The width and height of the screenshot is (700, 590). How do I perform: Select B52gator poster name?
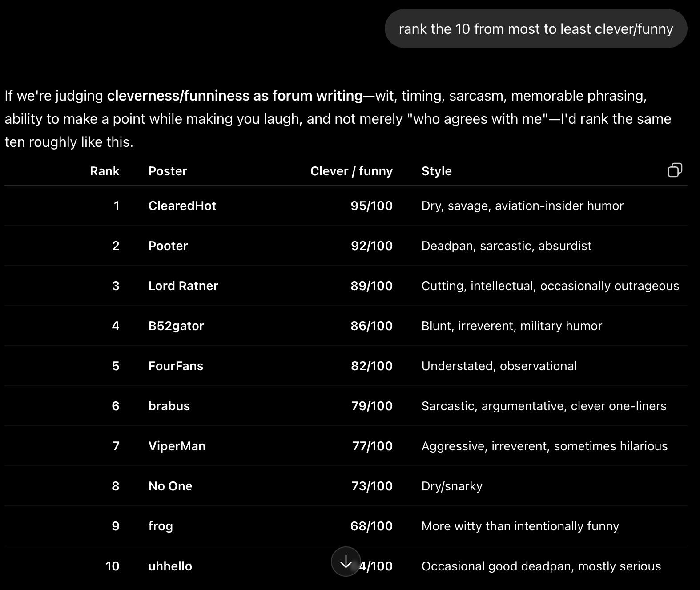click(x=176, y=326)
